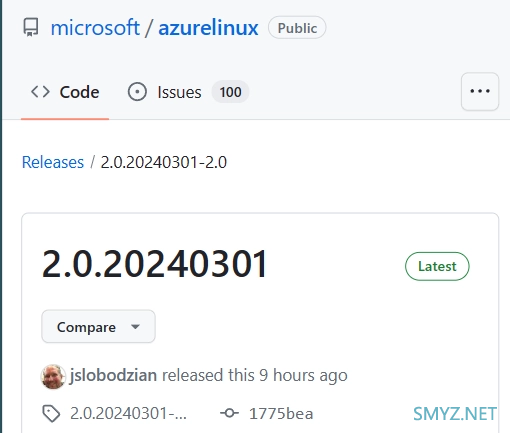Switch to the Code tab
Screen dimensions: 510x433
tap(65, 92)
